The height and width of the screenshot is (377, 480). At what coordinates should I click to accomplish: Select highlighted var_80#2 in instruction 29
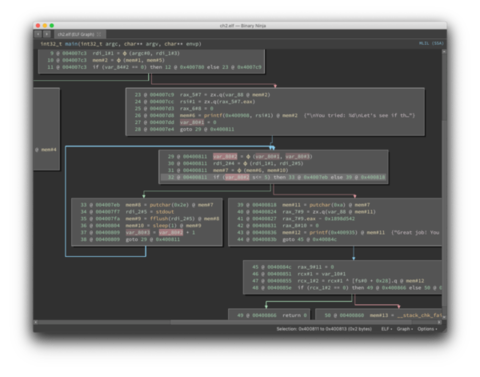click(225, 156)
